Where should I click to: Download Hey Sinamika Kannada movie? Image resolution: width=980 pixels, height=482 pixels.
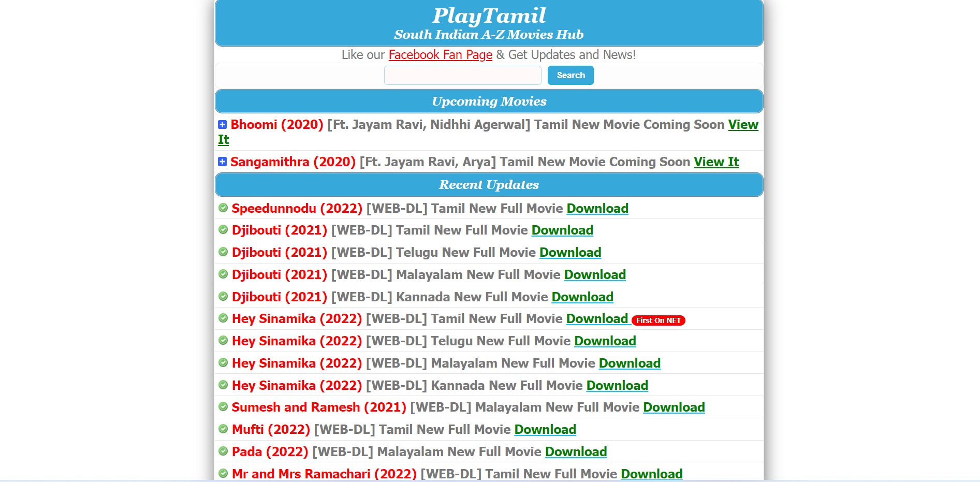pyautogui.click(x=617, y=386)
